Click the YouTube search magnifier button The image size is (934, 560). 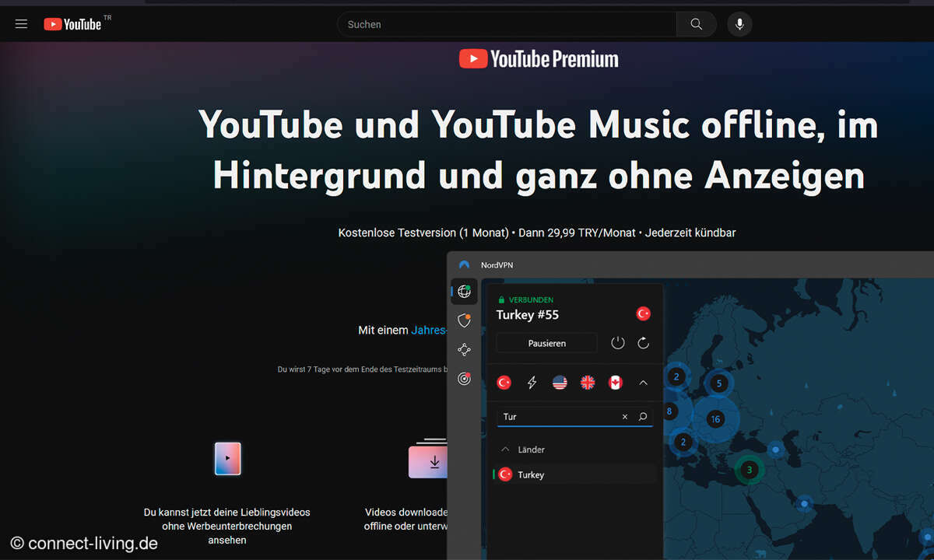click(x=696, y=24)
